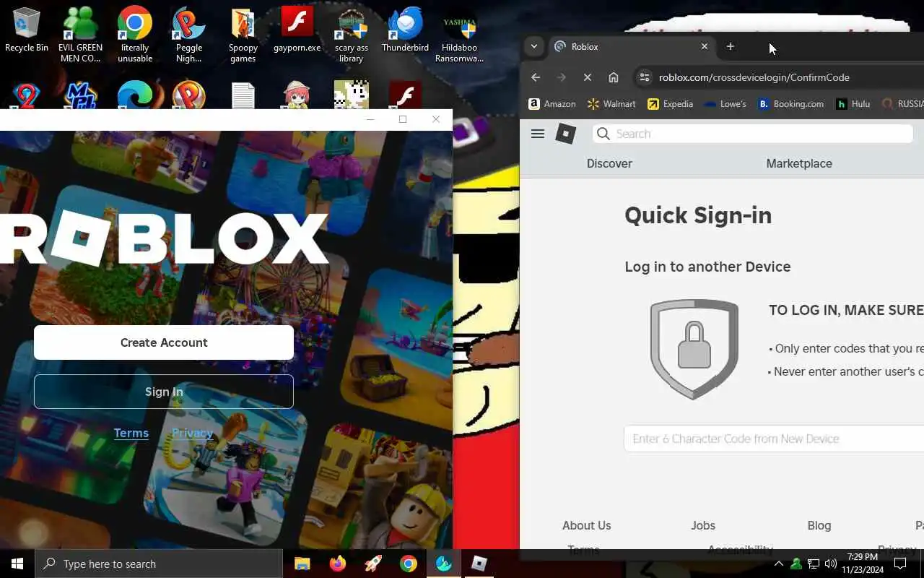Click the browser forward arrow
Image resolution: width=924 pixels, height=578 pixels.
pyautogui.click(x=562, y=77)
